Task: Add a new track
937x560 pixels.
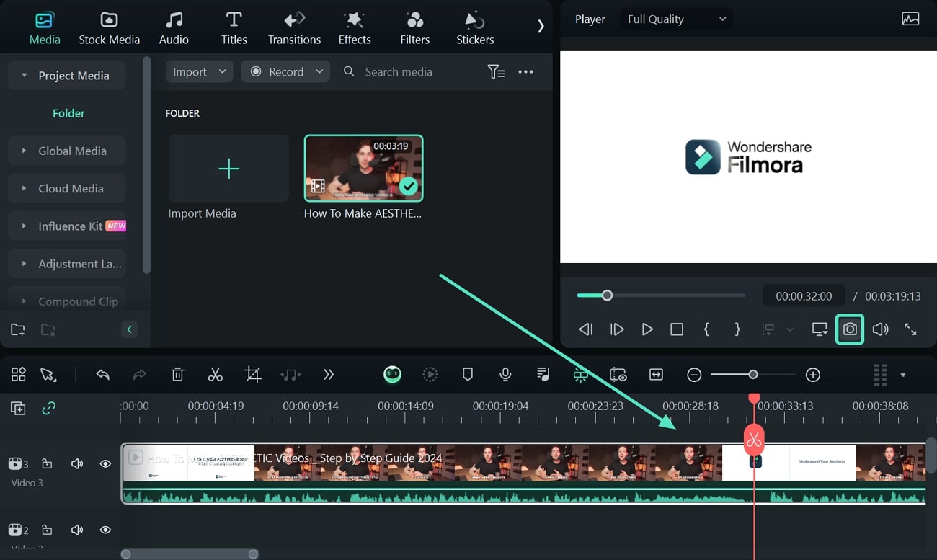Action: click(18, 409)
